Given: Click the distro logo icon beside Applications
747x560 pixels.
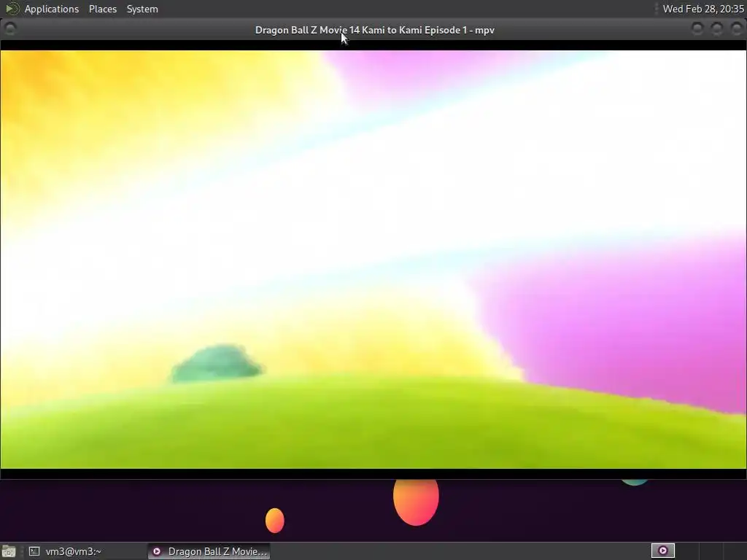Looking at the screenshot, I should (x=12, y=9).
